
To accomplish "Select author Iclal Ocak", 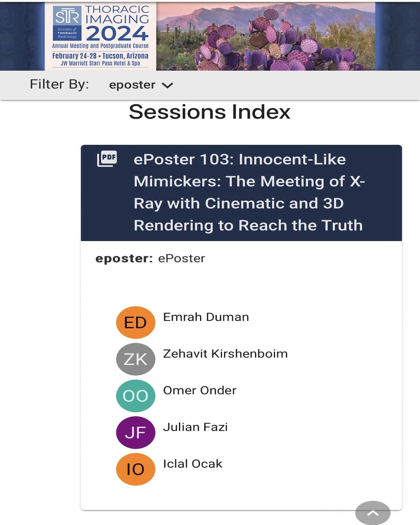I will pyautogui.click(x=192, y=464).
